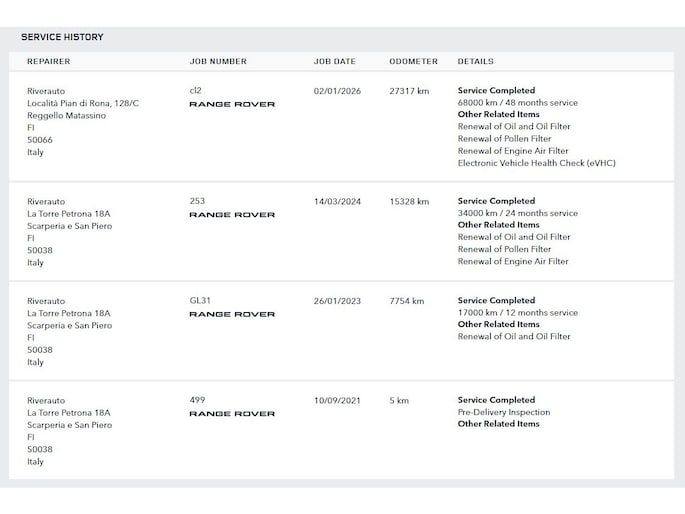Click the Pre-Delivery Inspection detail text
This screenshot has width=685, height=514.
point(504,412)
